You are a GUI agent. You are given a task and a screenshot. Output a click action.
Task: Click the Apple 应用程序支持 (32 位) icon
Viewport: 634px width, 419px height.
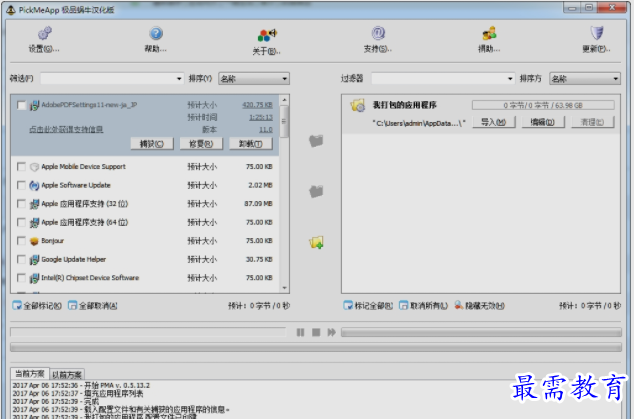tap(34, 204)
